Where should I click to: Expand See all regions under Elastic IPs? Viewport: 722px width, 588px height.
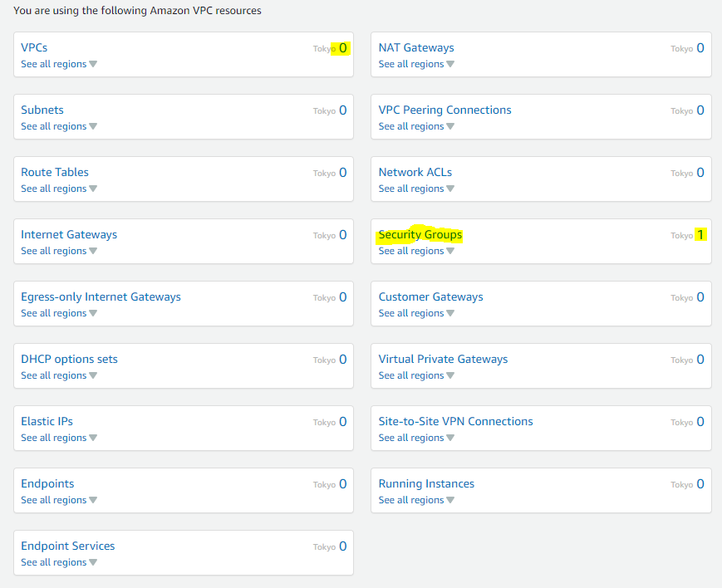click(x=59, y=438)
